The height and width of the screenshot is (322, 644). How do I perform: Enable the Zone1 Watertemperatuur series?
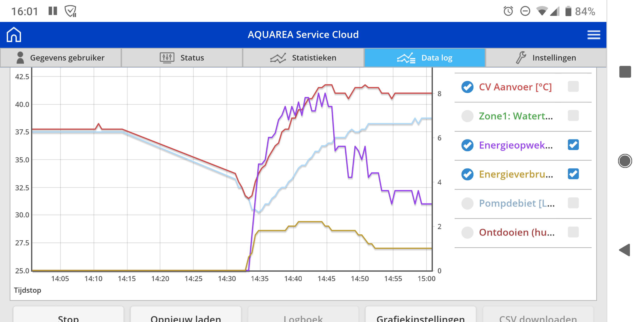pos(467,116)
